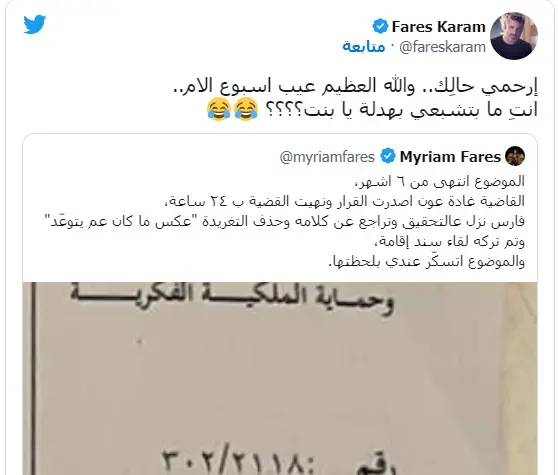
Task: Follow Fares Karam via متابعة link
Action: pyautogui.click(x=364, y=47)
